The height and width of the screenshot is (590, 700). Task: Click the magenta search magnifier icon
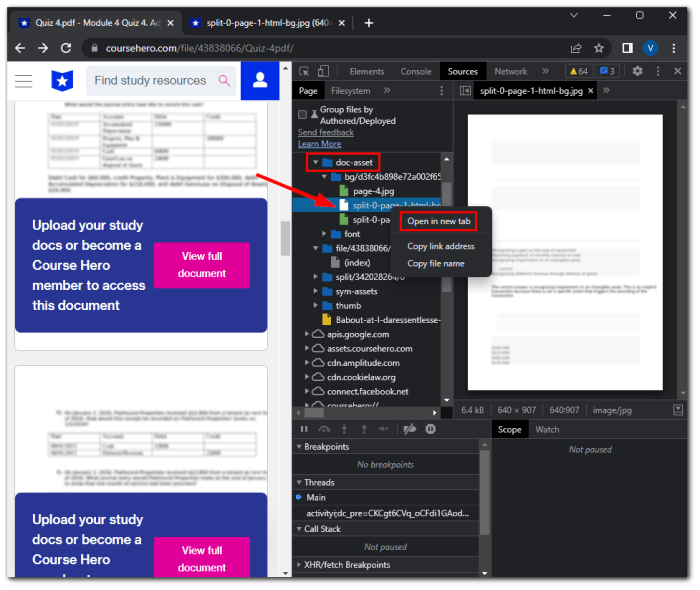click(224, 81)
